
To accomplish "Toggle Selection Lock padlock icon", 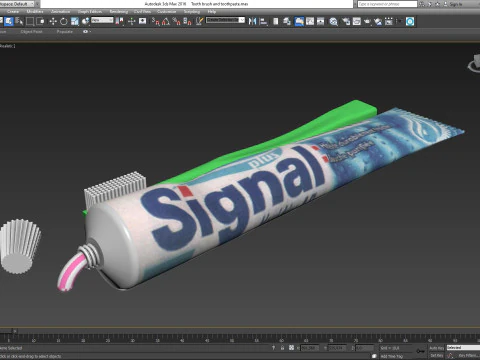I will click(282, 348).
